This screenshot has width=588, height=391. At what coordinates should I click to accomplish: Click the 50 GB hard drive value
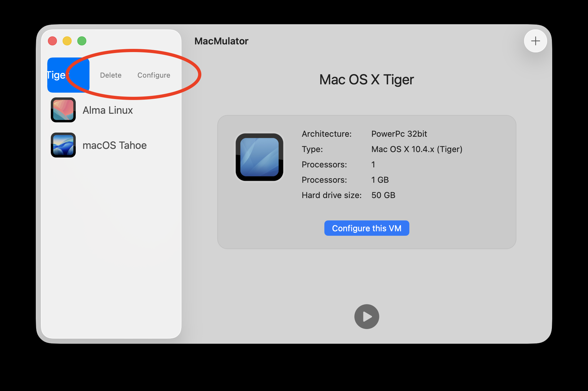pos(383,195)
